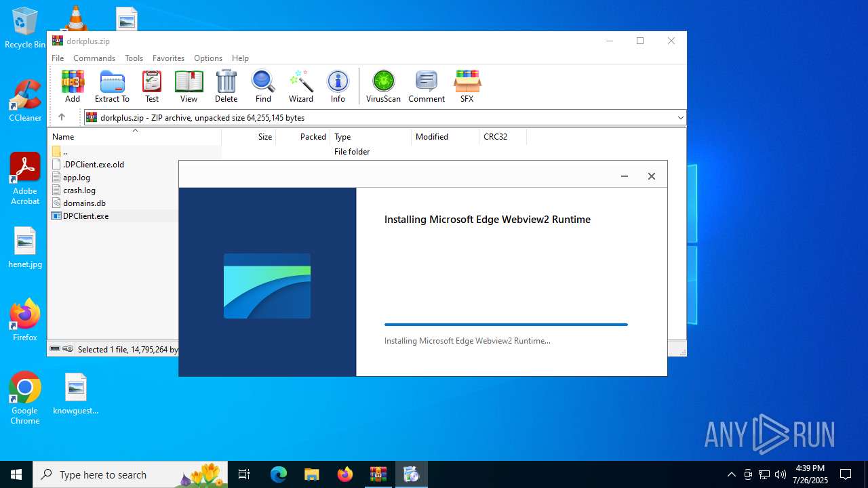The width and height of the screenshot is (868, 488).
Task: Click the disk icon in WinRAR status bar
Action: [55, 349]
